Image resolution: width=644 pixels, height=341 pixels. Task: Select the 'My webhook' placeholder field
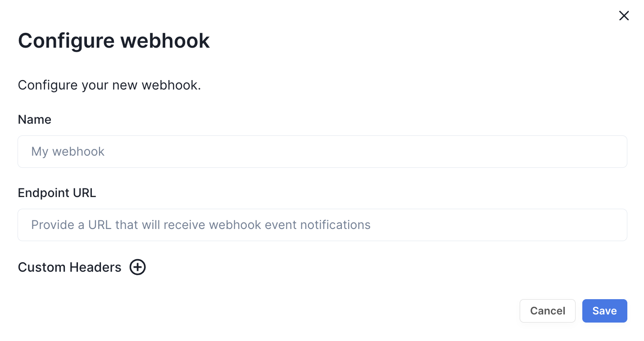tap(322, 152)
